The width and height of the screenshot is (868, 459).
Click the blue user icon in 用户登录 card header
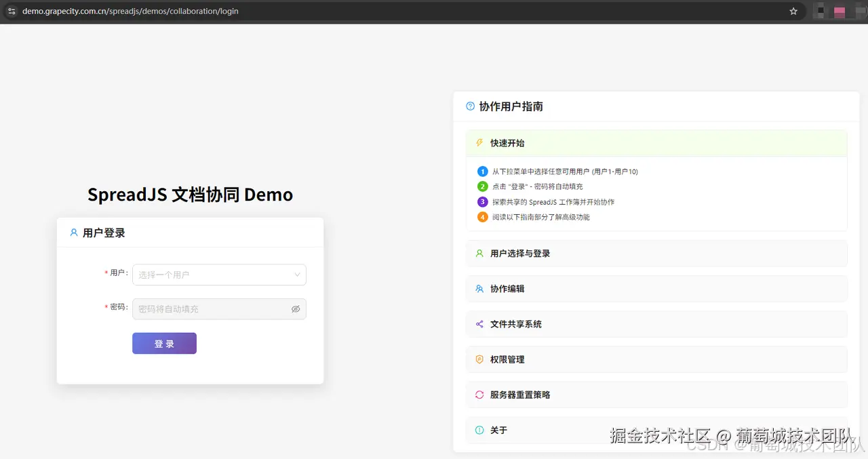[73, 232]
